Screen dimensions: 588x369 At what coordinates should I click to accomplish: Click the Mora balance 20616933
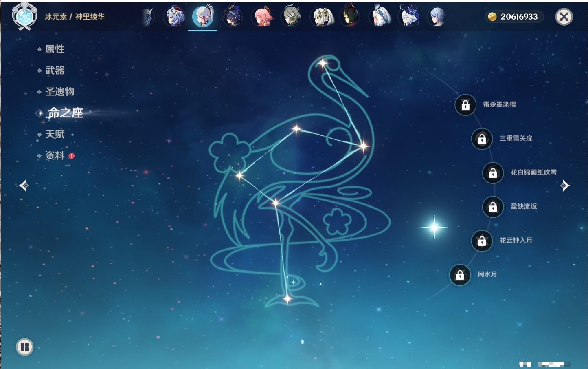[515, 17]
